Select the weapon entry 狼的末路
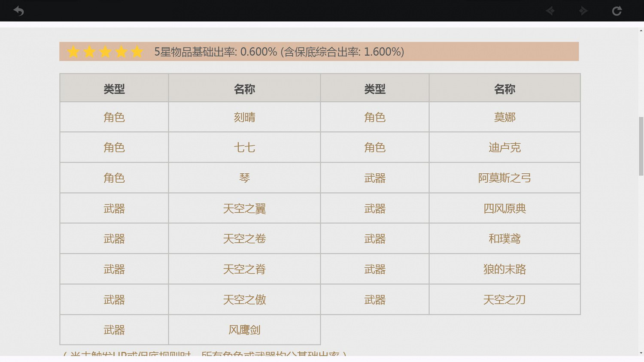Image resolution: width=644 pixels, height=362 pixels. point(504,269)
